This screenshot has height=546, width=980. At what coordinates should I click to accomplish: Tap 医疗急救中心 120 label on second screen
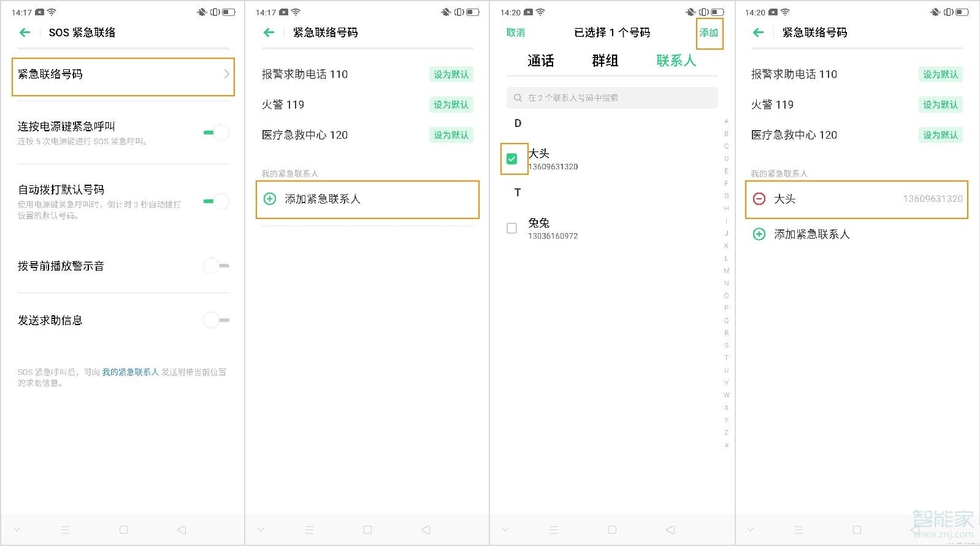click(x=305, y=135)
